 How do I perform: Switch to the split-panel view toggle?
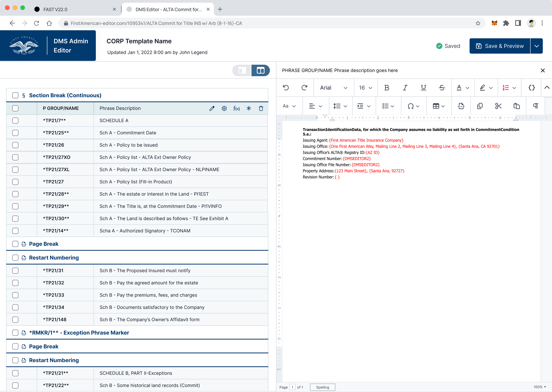pyautogui.click(x=260, y=71)
